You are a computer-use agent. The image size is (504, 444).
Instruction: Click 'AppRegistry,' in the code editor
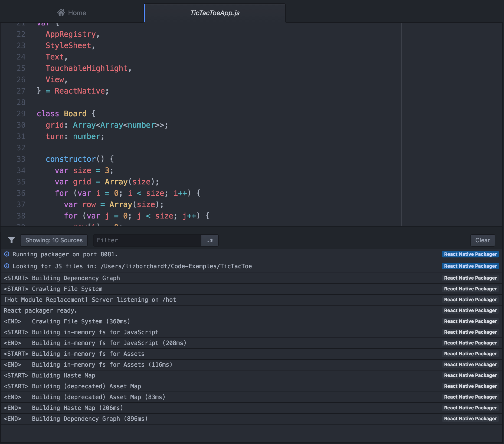pyautogui.click(x=73, y=34)
